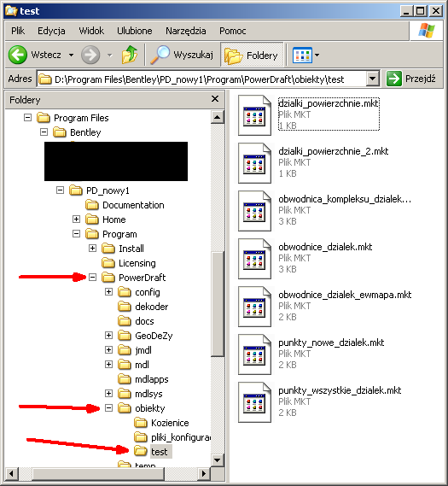Click into the address path field
Image resolution: width=448 pixels, height=486 pixels.
pos(202,79)
